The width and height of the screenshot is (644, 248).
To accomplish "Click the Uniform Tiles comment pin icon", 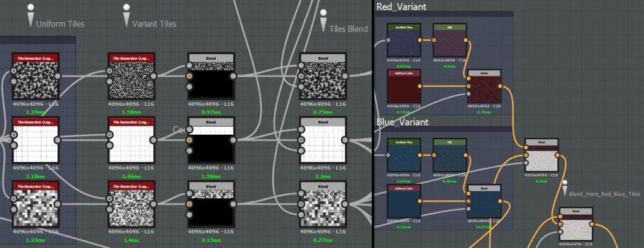I will click(30, 16).
